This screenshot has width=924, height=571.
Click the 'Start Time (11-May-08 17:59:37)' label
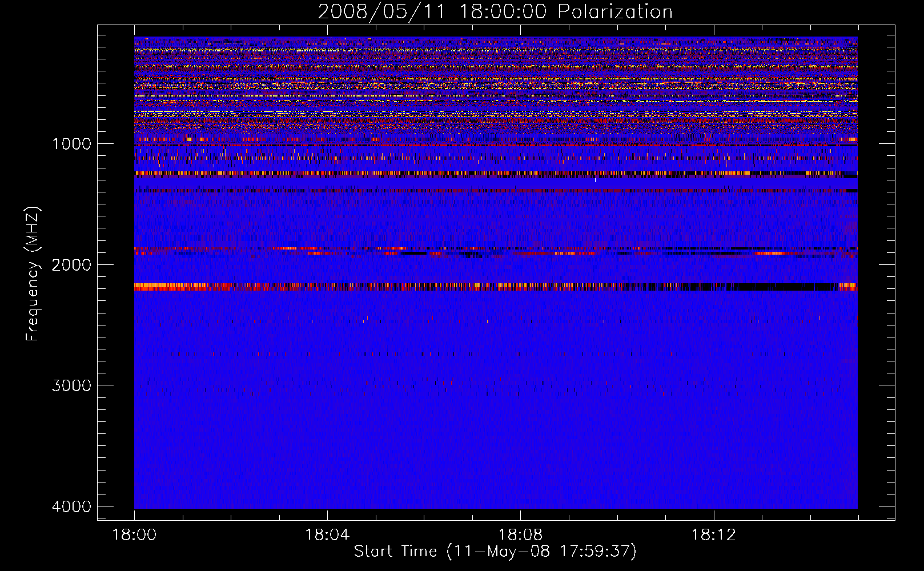pyautogui.click(x=495, y=552)
